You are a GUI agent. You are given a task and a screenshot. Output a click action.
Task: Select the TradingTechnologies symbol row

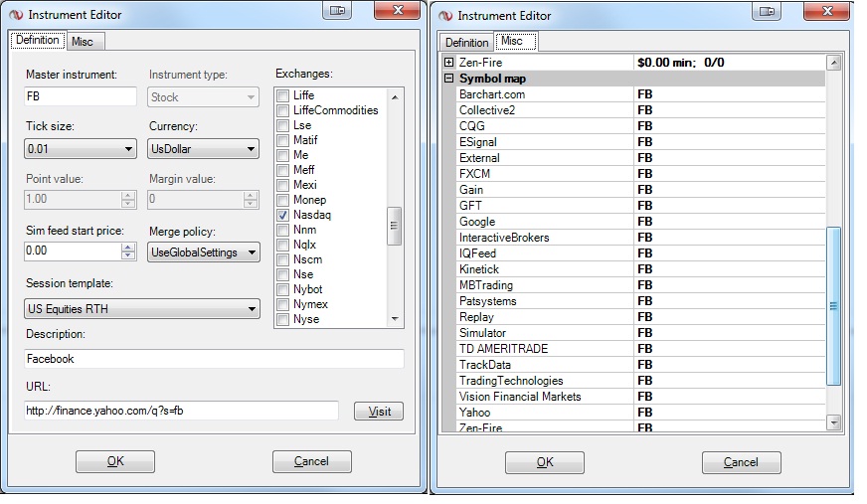[641, 381]
